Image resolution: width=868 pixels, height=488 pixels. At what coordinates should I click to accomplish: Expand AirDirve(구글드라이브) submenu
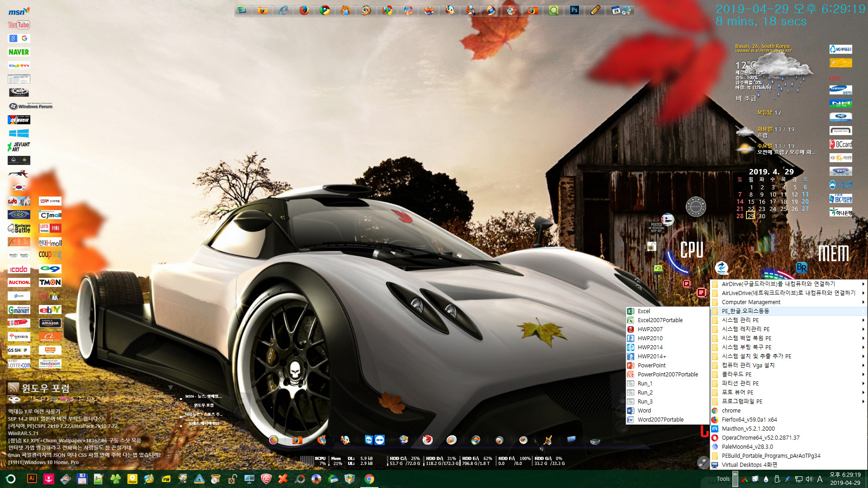[788, 284]
